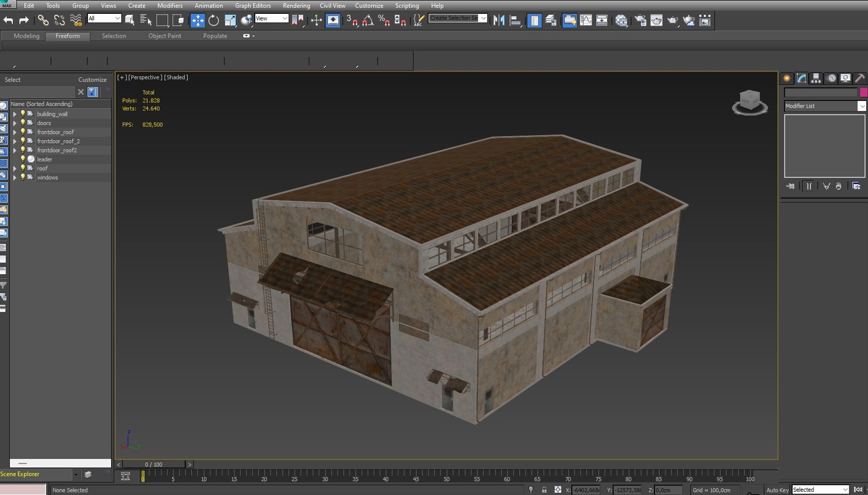Image resolution: width=868 pixels, height=495 pixels.
Task: Expand the frontdoor_roof tree node
Action: click(14, 132)
